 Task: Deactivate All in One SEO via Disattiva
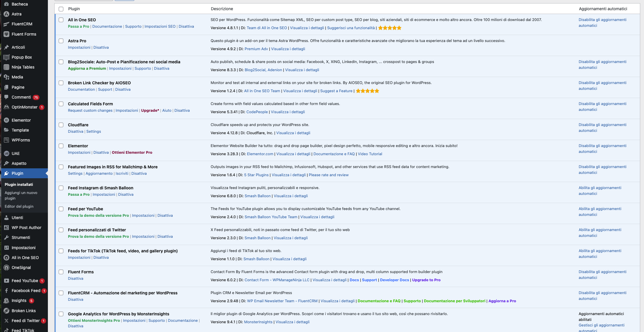pyautogui.click(x=186, y=26)
